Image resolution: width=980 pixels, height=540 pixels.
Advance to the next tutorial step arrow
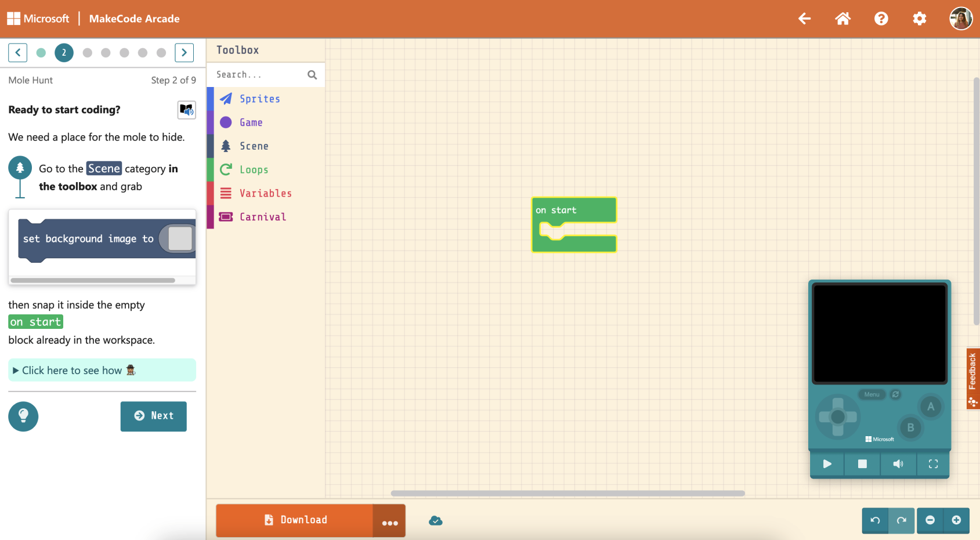[x=184, y=52]
